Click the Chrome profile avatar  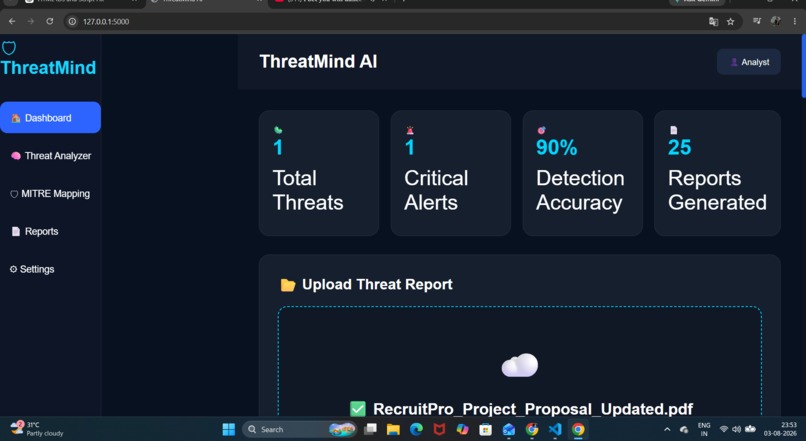point(776,21)
